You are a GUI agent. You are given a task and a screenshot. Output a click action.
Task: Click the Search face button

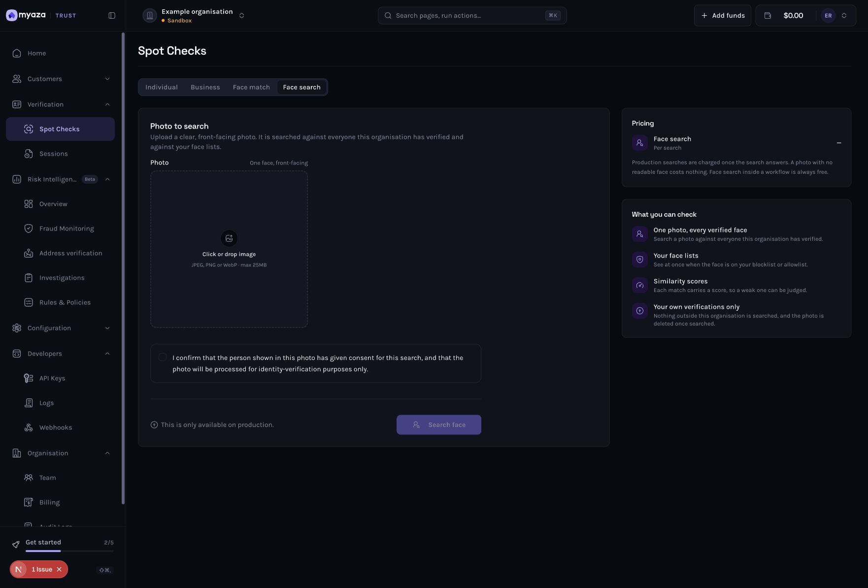[x=439, y=425]
